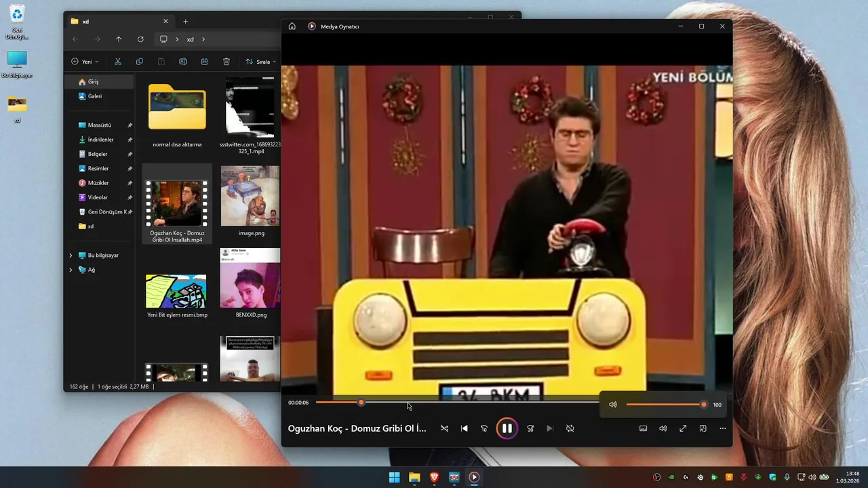The height and width of the screenshot is (488, 868).
Task: Mute audio via volume flyout speaker icon
Action: pyautogui.click(x=613, y=405)
